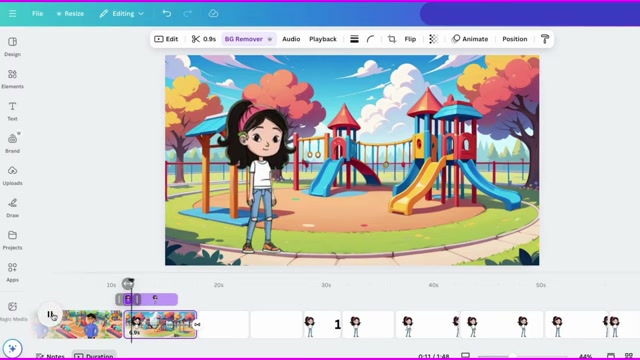Open the Animate panel

[470, 39]
